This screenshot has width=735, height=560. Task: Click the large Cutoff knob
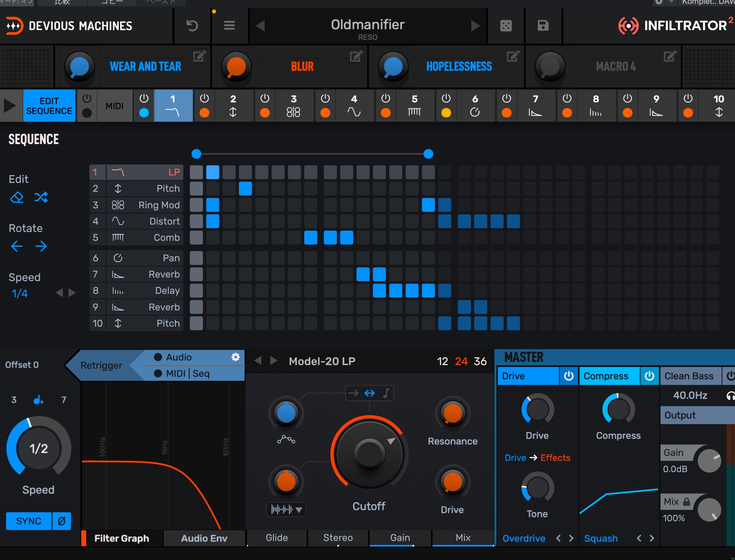369,454
